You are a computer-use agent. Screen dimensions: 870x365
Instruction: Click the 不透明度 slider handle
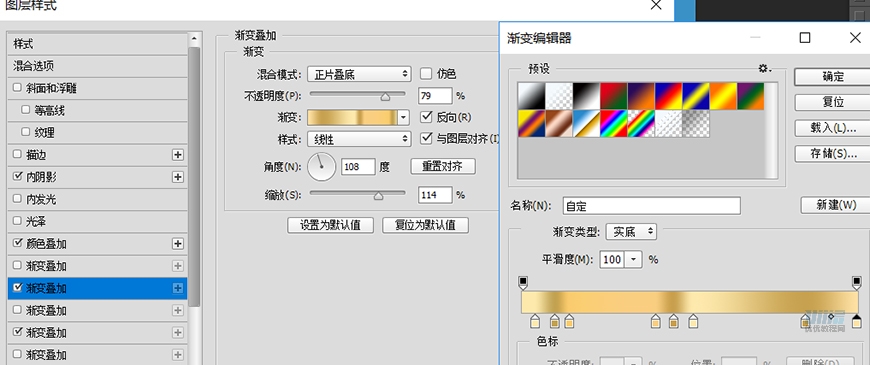tap(385, 97)
